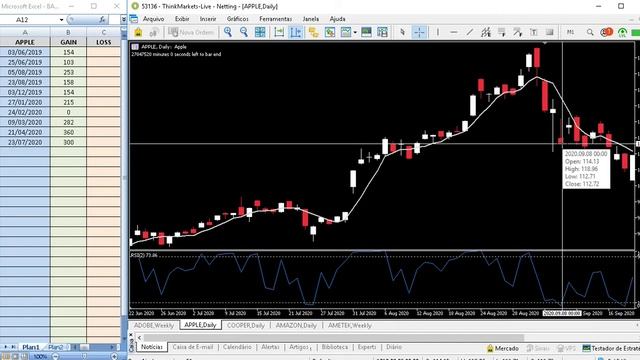Screen dimensions: 640x360
Task: Click Excel Name Box showing A12
Action: tap(29, 20)
